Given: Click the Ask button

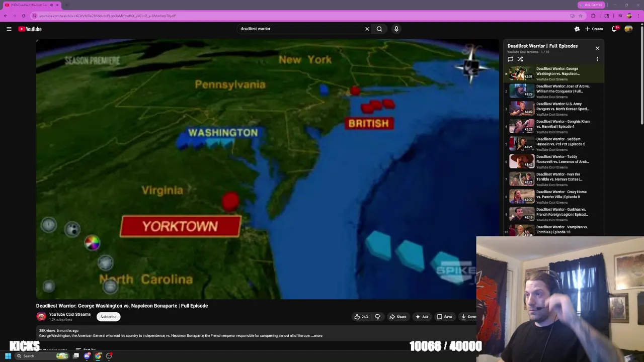Looking at the screenshot, I should tap(422, 317).
